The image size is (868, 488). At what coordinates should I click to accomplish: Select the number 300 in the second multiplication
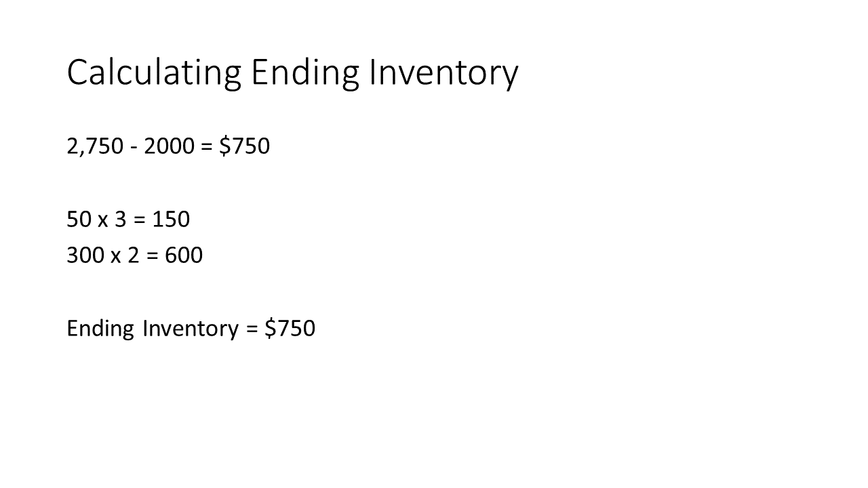85,255
